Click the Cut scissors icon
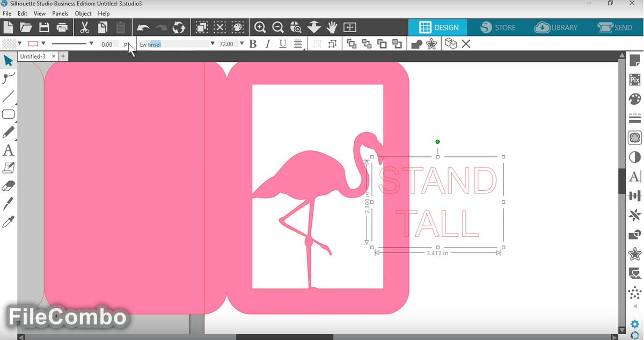The height and width of the screenshot is (340, 644). [x=84, y=27]
